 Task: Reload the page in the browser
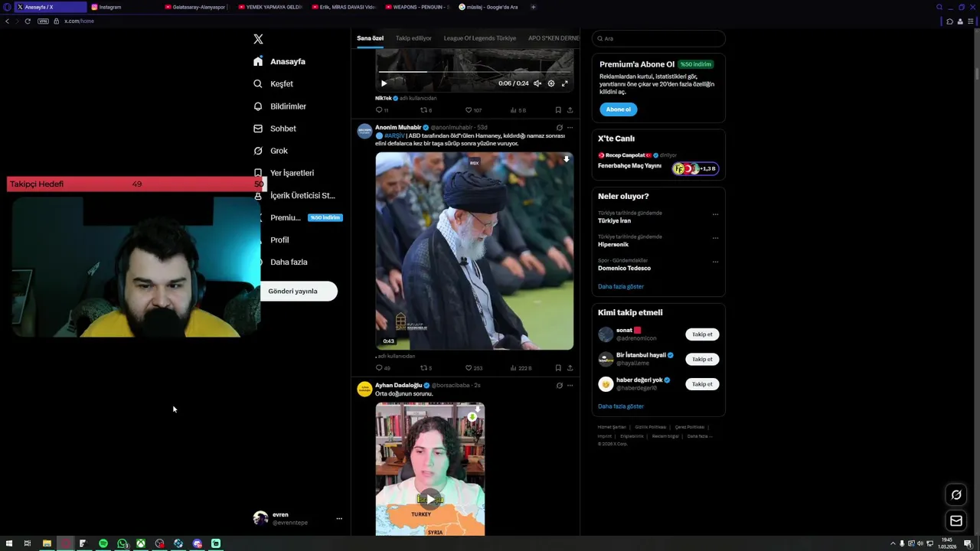tap(28, 21)
